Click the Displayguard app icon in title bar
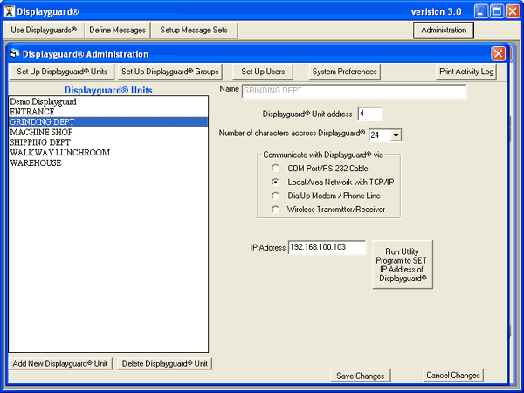 click(9, 11)
